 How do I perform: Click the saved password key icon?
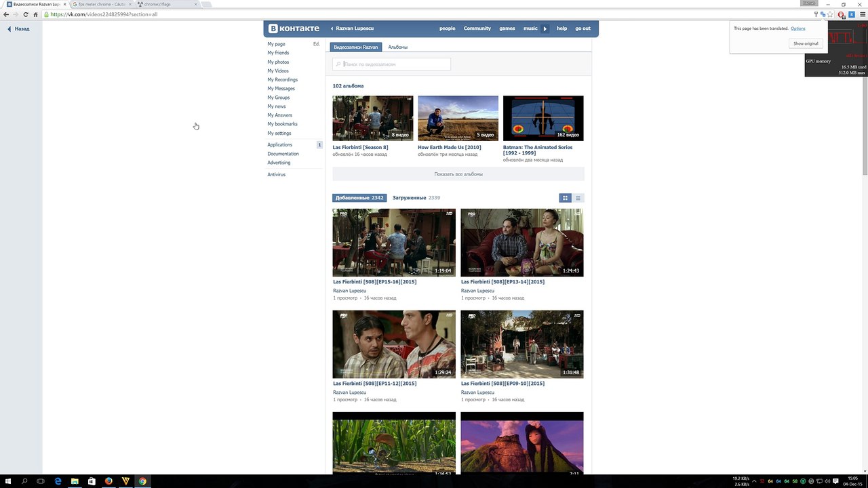click(816, 14)
